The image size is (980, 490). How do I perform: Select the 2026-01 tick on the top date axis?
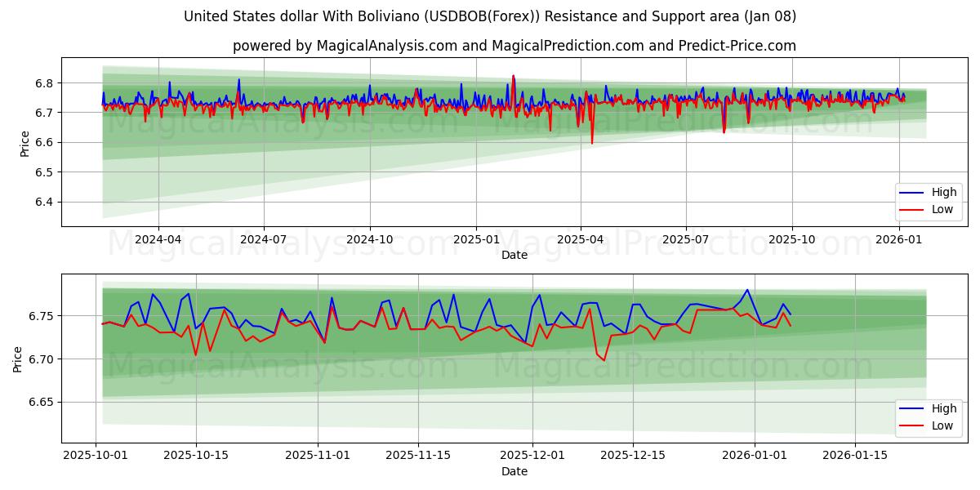[898, 240]
